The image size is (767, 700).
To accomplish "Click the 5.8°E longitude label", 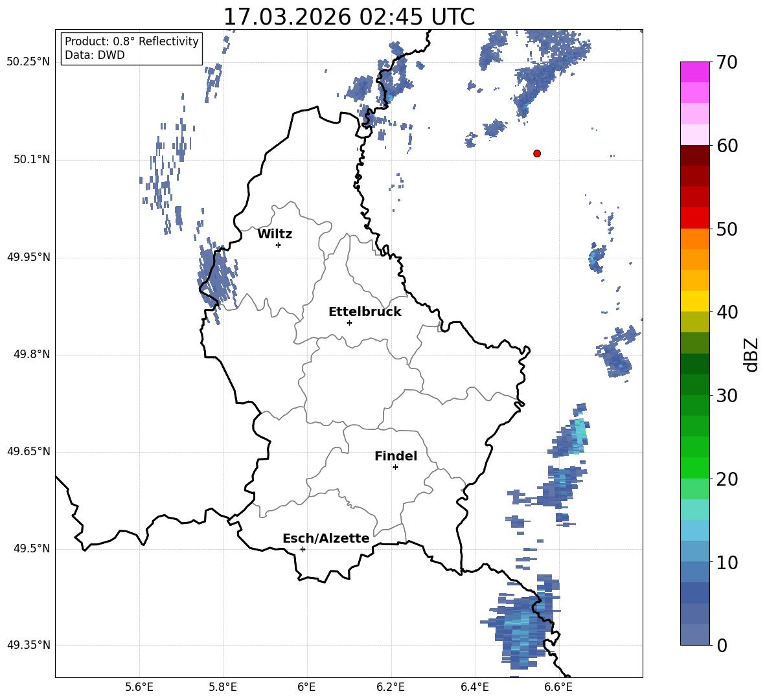I will [223, 687].
